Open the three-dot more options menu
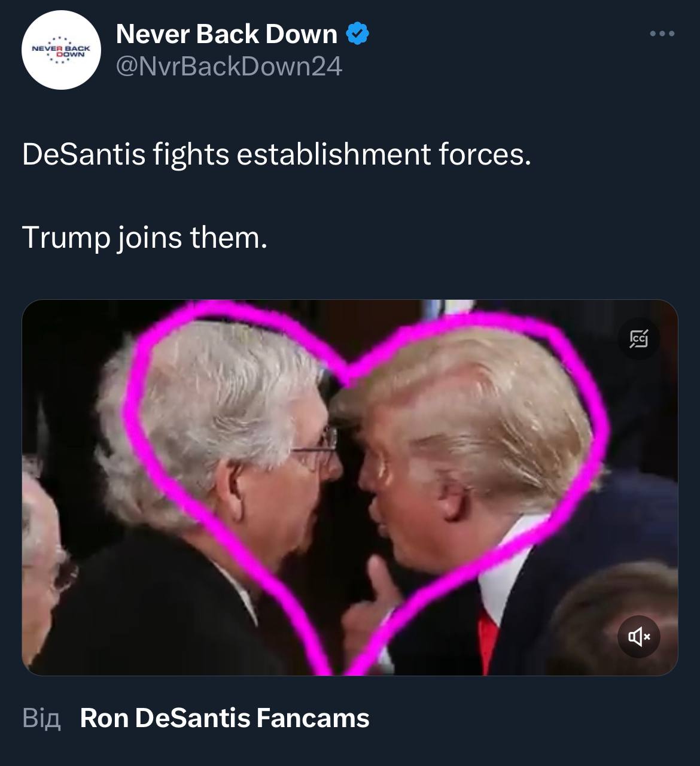Viewport: 700px width, 766px height. 662,34
